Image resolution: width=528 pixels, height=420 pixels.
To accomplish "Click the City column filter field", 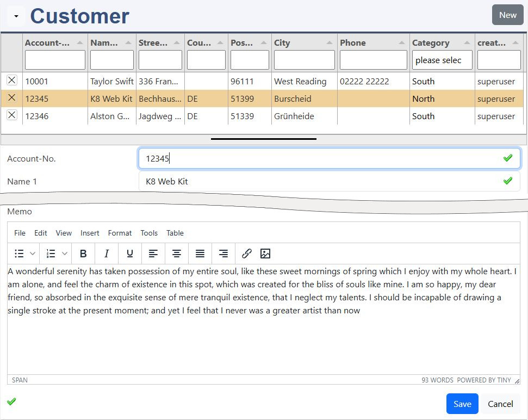I will click(304, 60).
